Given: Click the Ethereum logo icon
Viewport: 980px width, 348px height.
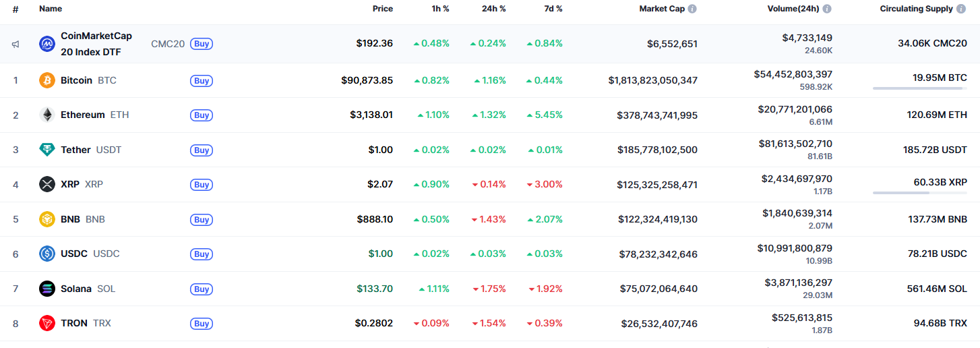Looking at the screenshot, I should (47, 115).
